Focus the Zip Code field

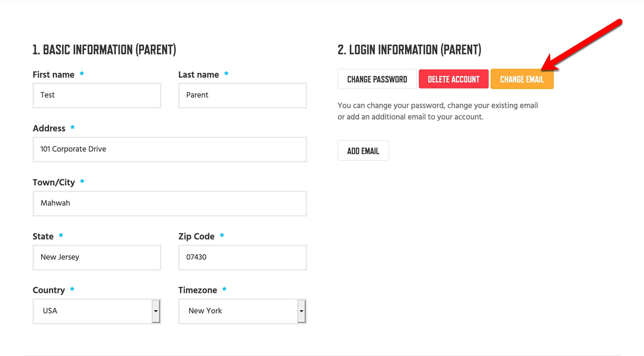(x=242, y=257)
